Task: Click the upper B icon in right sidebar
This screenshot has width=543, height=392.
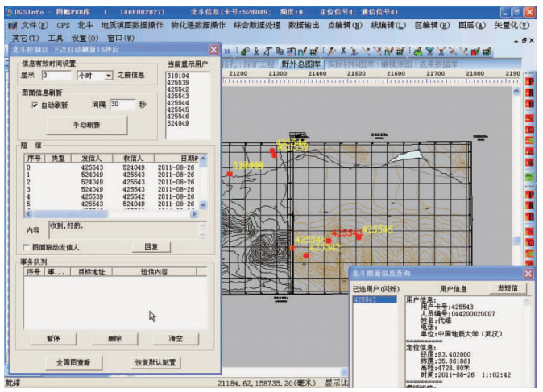Action: coord(530,104)
